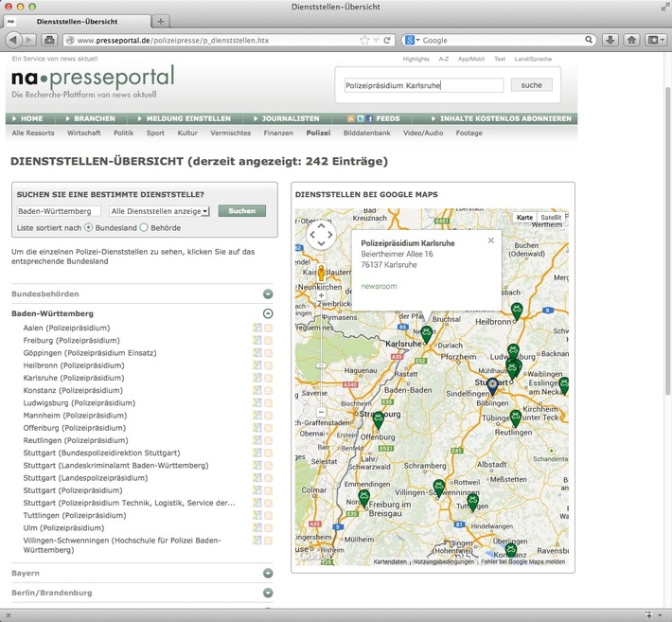Expand the Bundesbehörden section
The height and width of the screenshot is (622, 672).
coord(268,294)
